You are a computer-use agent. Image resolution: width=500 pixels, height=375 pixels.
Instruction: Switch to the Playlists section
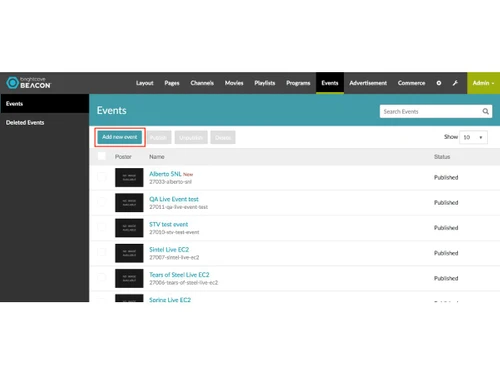pos(265,83)
